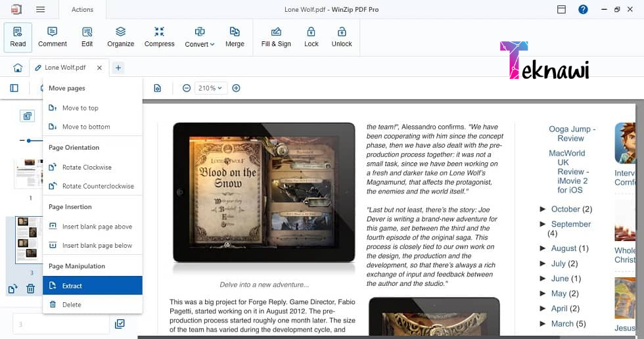Lock the PDF with Lock tool
644x339 pixels.
point(311,37)
